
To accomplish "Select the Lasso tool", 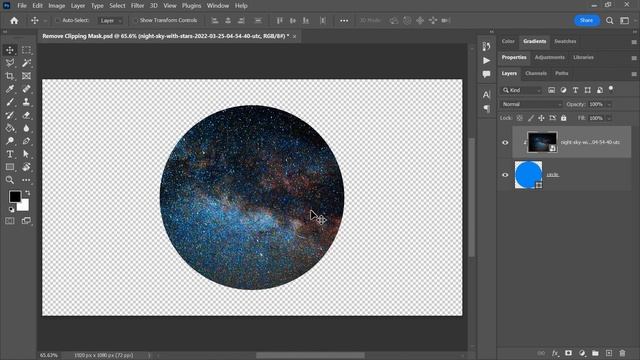I will coord(10,63).
